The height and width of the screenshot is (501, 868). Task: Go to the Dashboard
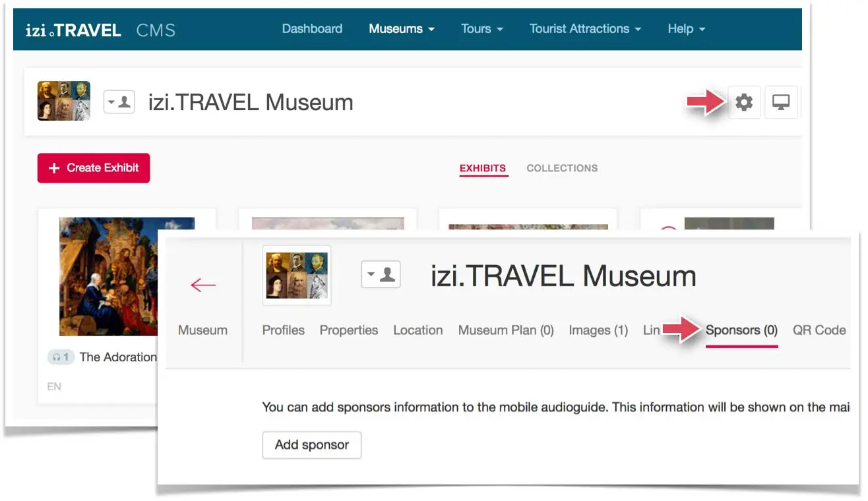(312, 29)
